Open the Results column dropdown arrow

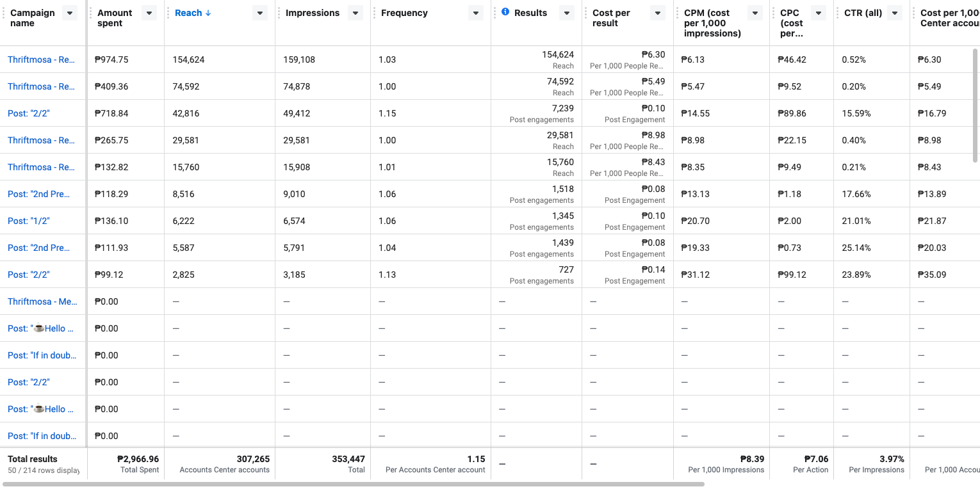[566, 13]
